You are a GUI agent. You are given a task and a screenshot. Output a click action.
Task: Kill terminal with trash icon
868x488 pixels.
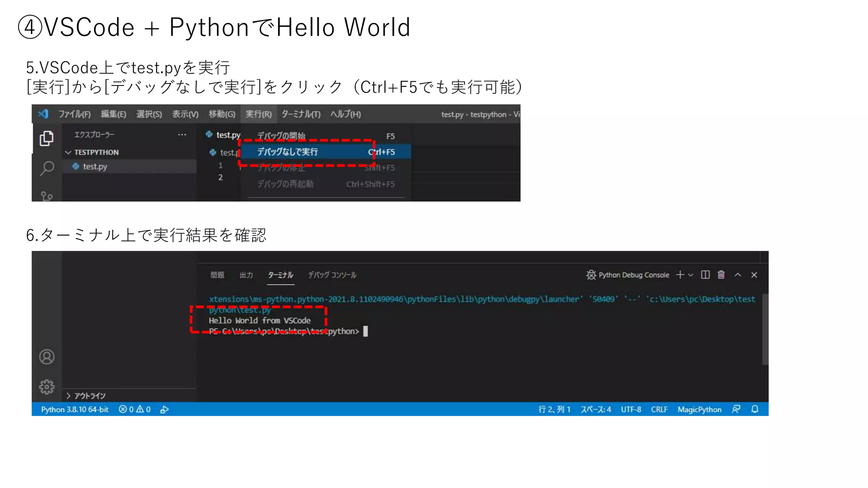(721, 275)
